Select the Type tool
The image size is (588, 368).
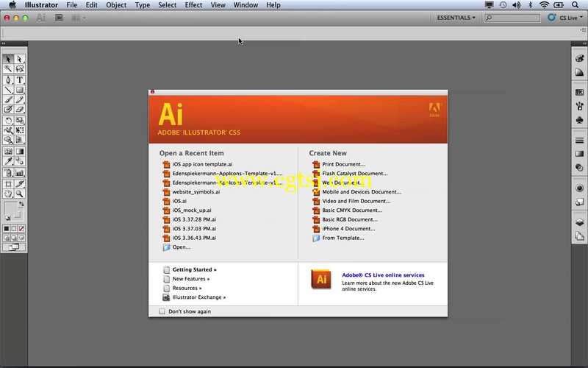[x=20, y=80]
